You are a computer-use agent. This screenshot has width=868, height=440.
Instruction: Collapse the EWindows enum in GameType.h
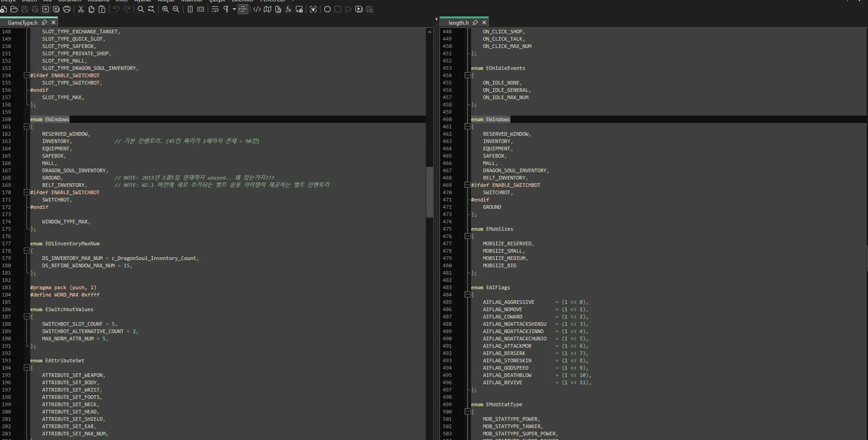27,127
